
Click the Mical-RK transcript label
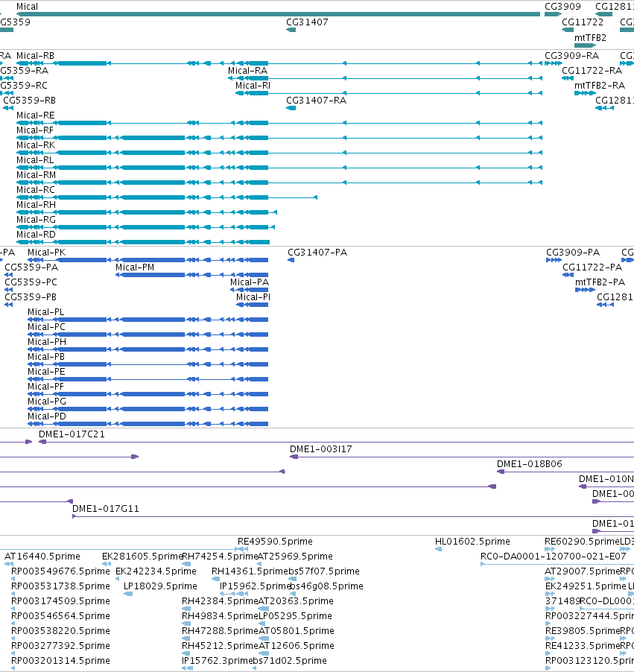[x=36, y=145]
